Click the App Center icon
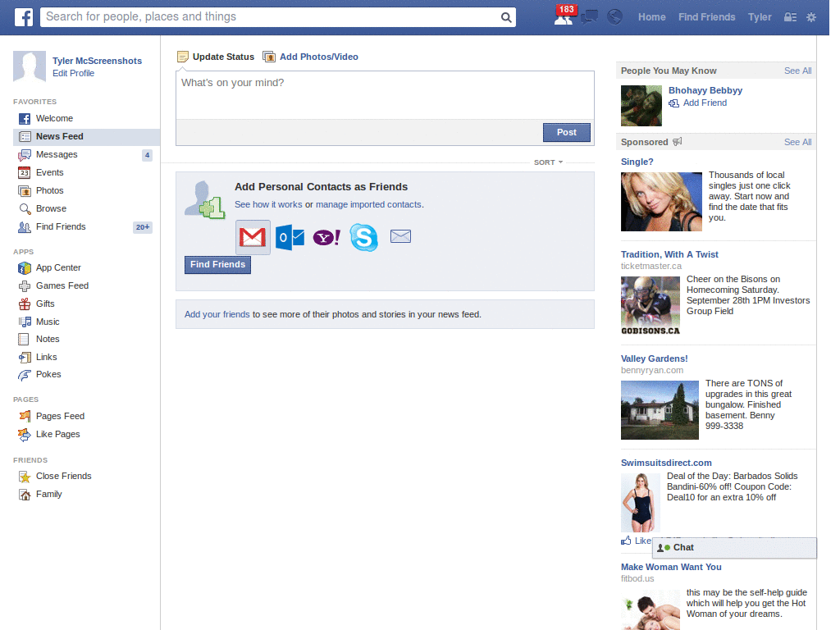 [24, 268]
